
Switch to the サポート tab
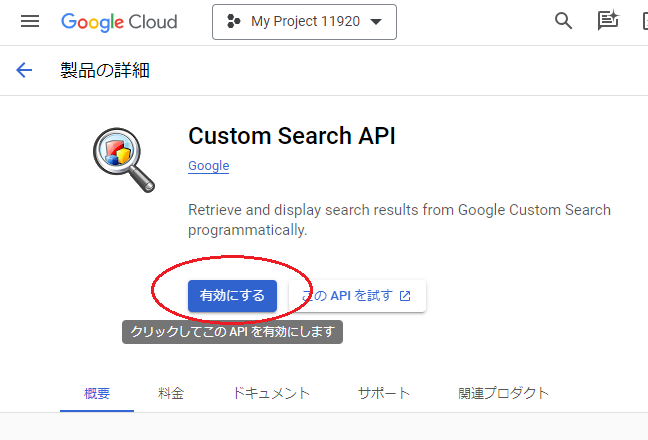[384, 393]
